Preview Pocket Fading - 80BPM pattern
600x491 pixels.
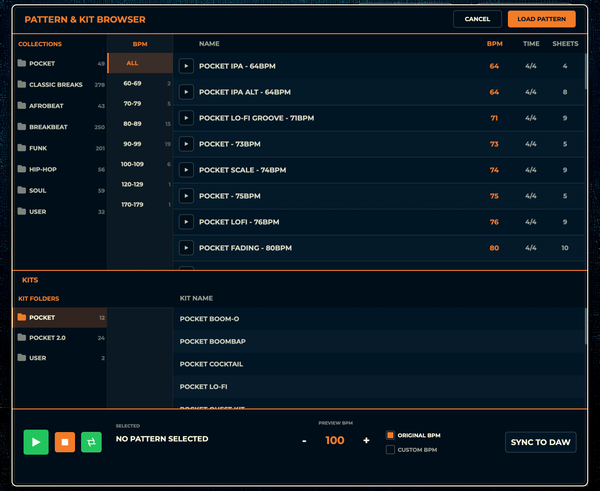click(186, 248)
